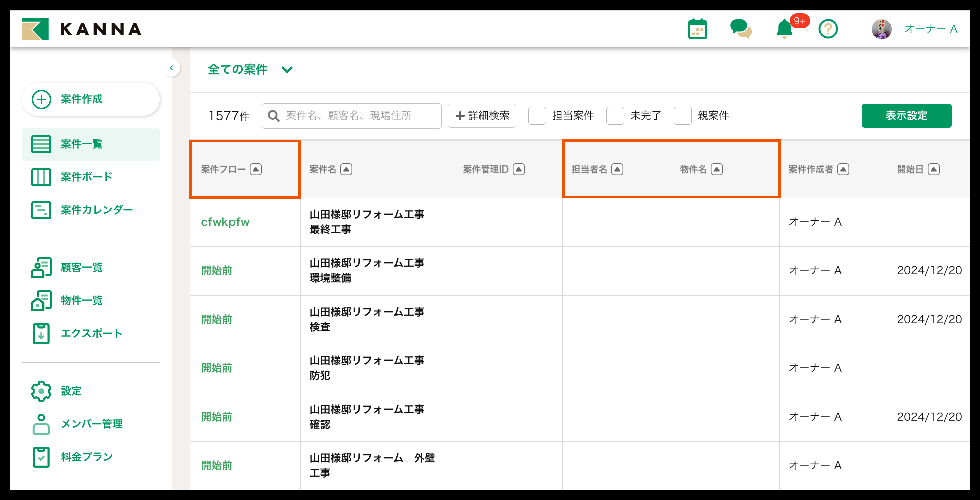This screenshot has width=980, height=500.
Task: Go to 案件ボード in sidebar
Action: click(x=87, y=177)
